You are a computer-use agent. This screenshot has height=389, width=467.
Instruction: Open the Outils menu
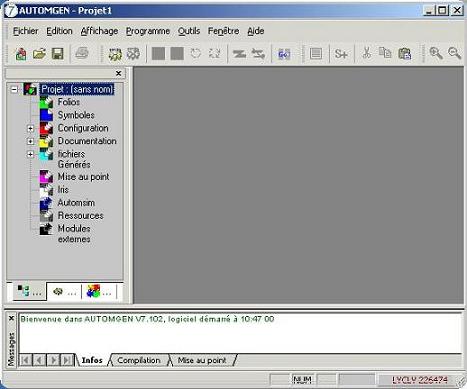tap(189, 31)
